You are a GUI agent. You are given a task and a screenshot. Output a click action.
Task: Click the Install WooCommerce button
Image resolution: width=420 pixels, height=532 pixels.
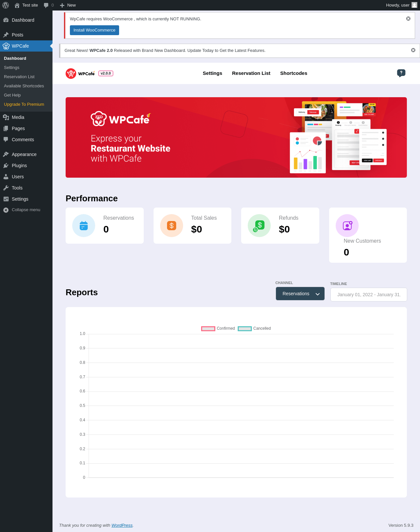point(94,30)
